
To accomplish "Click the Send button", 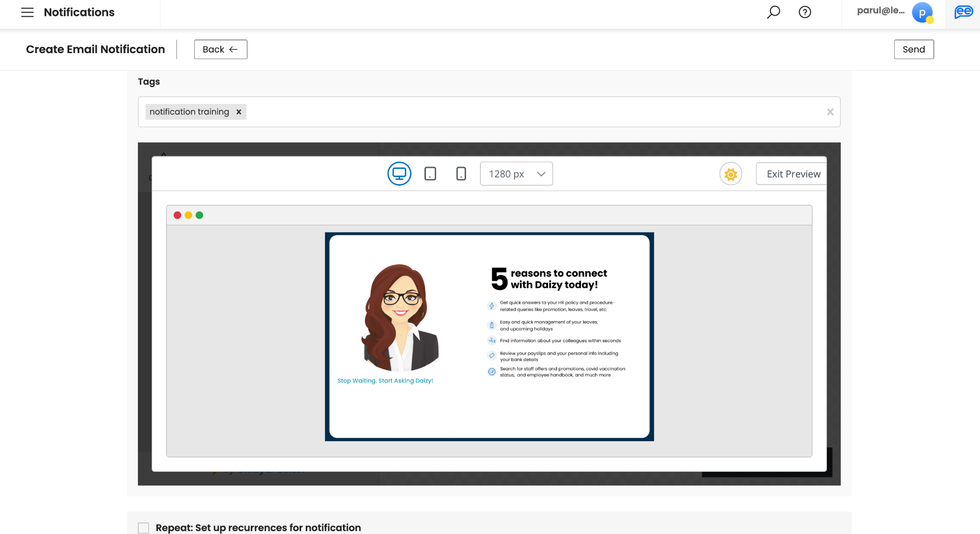I will click(913, 49).
